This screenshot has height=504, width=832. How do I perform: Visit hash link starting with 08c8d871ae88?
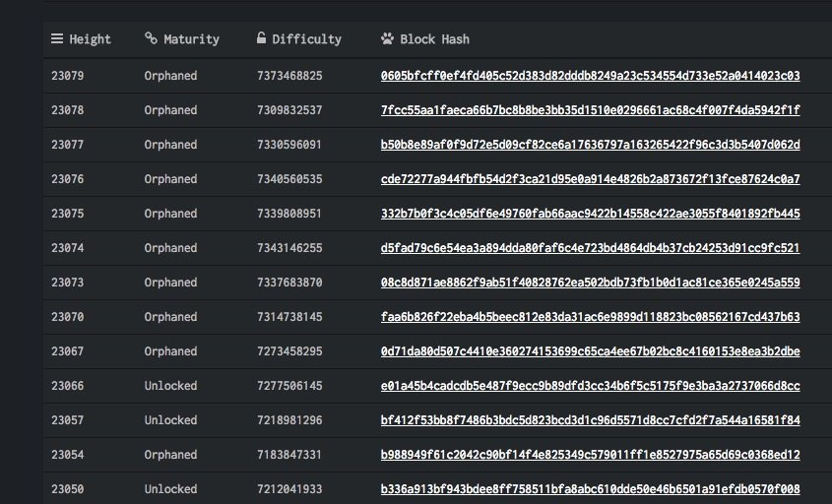pos(590,283)
